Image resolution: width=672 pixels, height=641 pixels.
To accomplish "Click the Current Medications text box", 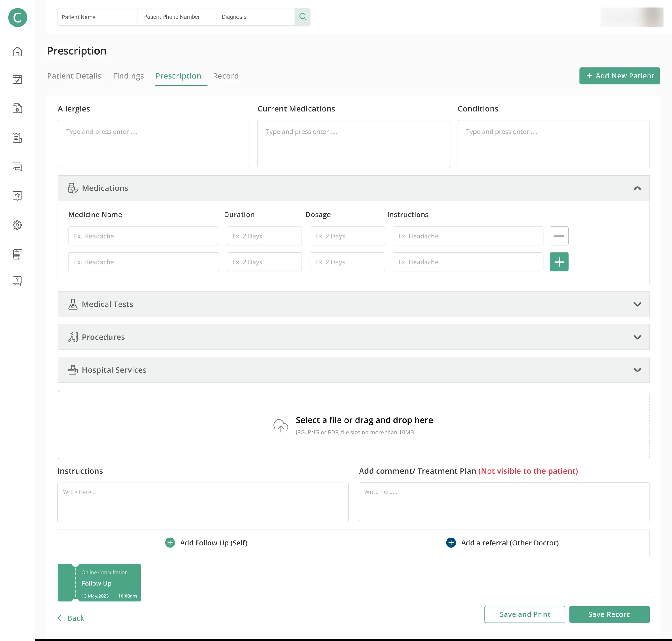I will 354,144.
